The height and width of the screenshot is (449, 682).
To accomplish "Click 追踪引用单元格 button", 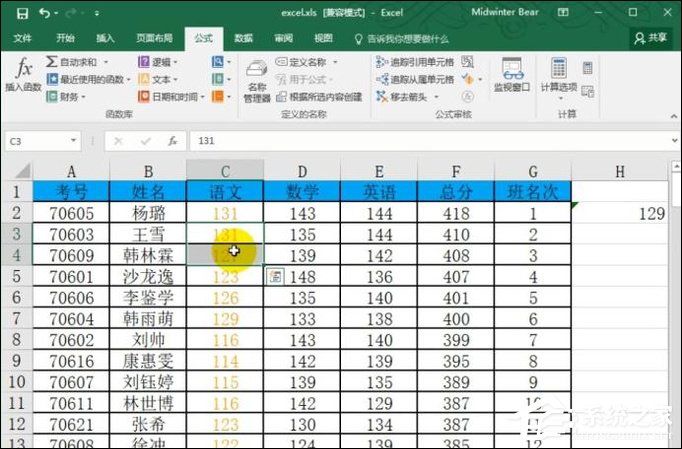I will (415, 62).
